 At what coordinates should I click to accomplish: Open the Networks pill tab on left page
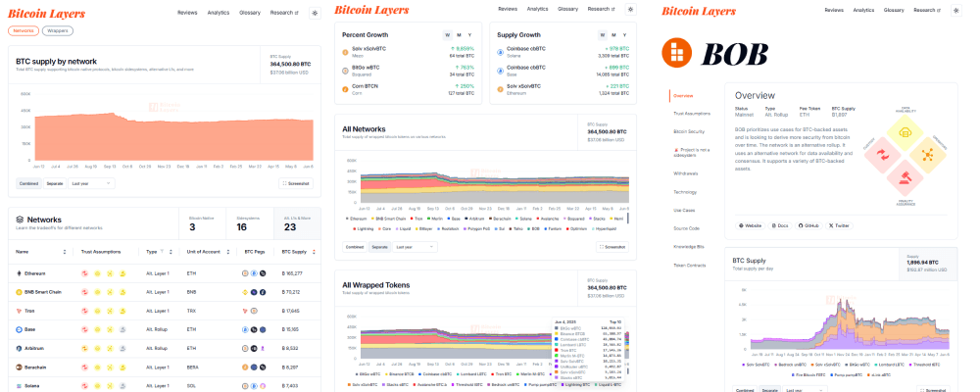click(x=24, y=30)
